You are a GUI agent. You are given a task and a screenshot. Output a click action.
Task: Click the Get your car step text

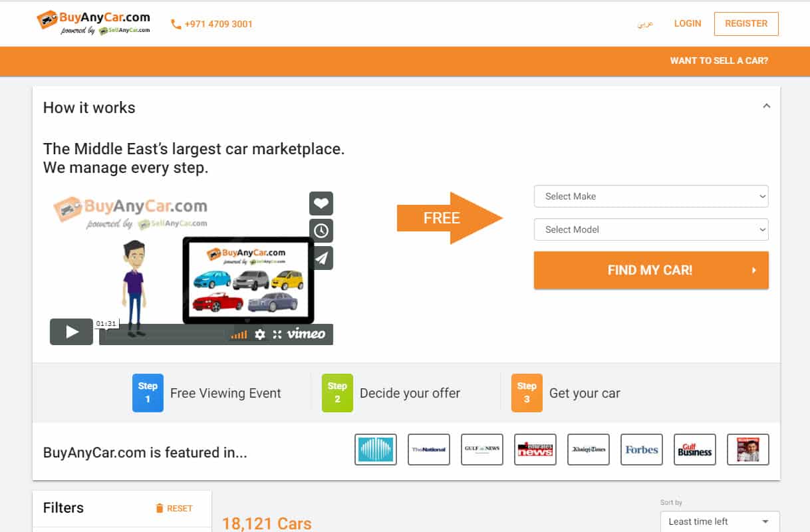[585, 393]
